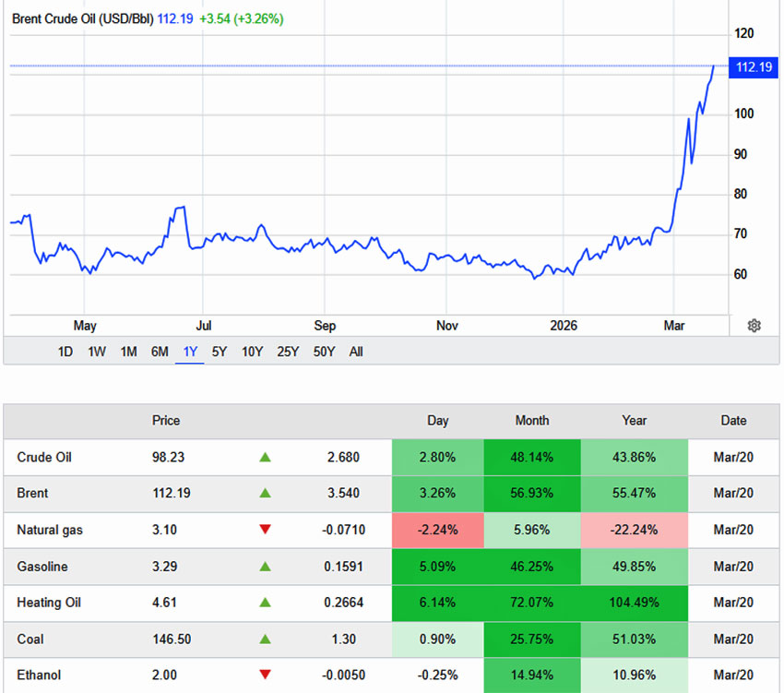Click the red down arrow for Ethanol
This screenshot has width=784, height=693.
(265, 675)
